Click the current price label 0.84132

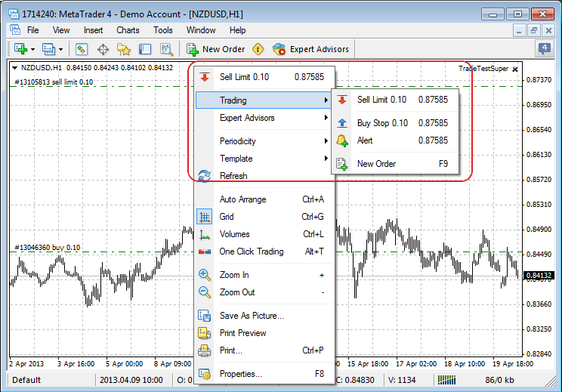click(539, 276)
